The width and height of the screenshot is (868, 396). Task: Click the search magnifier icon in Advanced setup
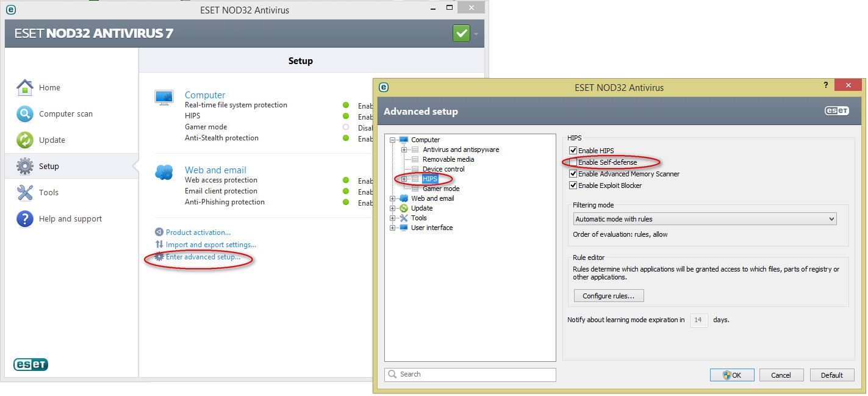coord(393,375)
